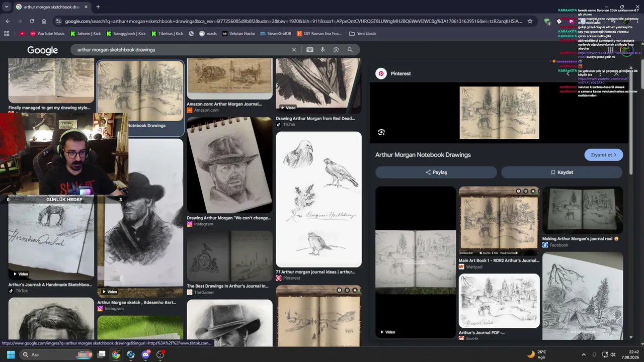Go to the Google homepage logo
This screenshot has height=362, width=644.
tap(42, 50)
